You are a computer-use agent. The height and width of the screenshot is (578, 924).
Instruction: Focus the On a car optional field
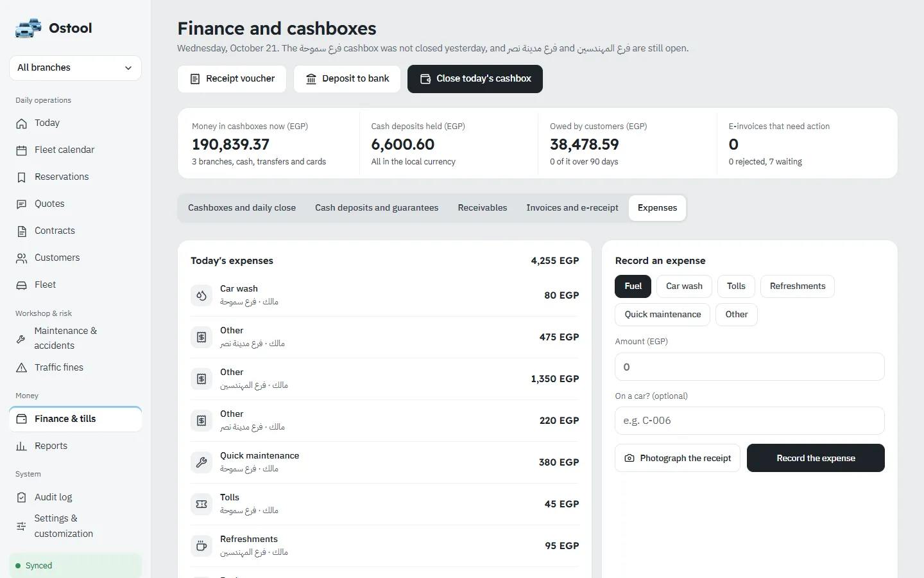point(749,421)
